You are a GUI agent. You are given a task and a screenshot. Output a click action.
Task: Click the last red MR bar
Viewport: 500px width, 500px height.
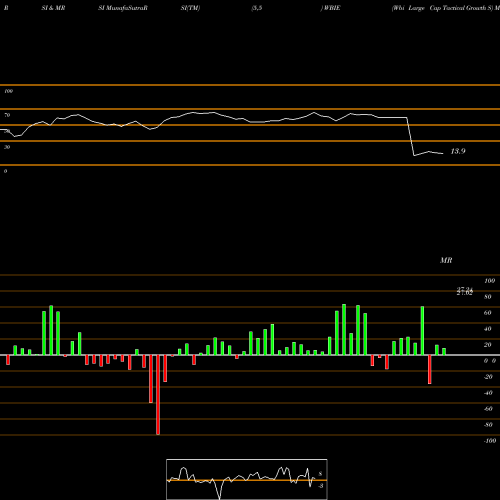[430, 369]
